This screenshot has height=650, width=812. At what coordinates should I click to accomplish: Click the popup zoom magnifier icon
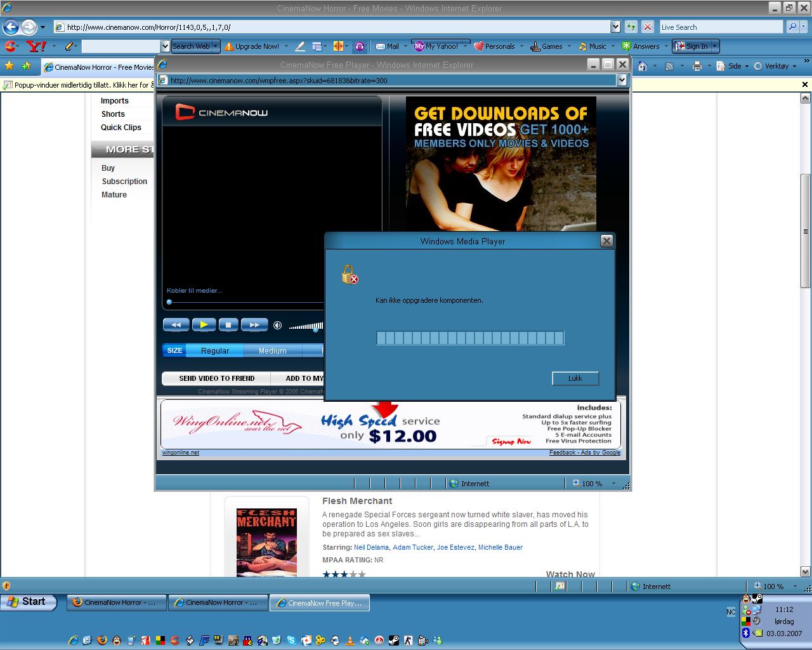(x=577, y=483)
